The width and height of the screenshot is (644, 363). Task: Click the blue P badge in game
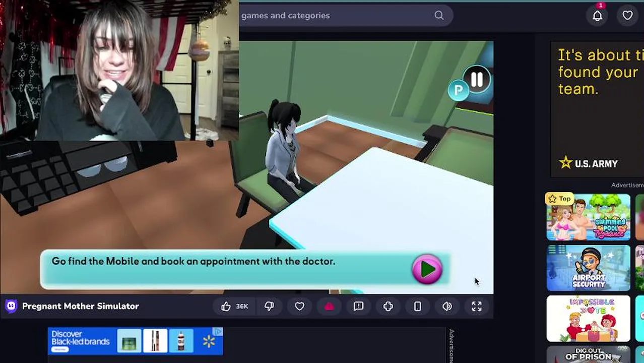pyautogui.click(x=458, y=91)
